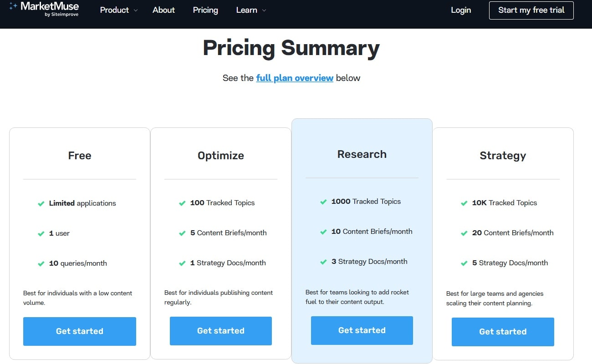Image resolution: width=592 pixels, height=364 pixels.
Task: Get started with the Research plan
Action: click(x=362, y=330)
